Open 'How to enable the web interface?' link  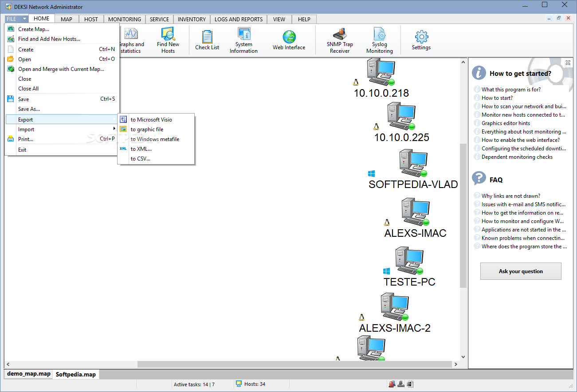click(x=521, y=140)
